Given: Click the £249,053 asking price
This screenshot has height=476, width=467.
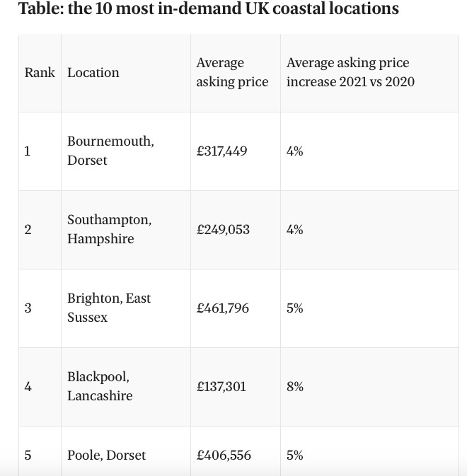Looking at the screenshot, I should pyautogui.click(x=223, y=230).
